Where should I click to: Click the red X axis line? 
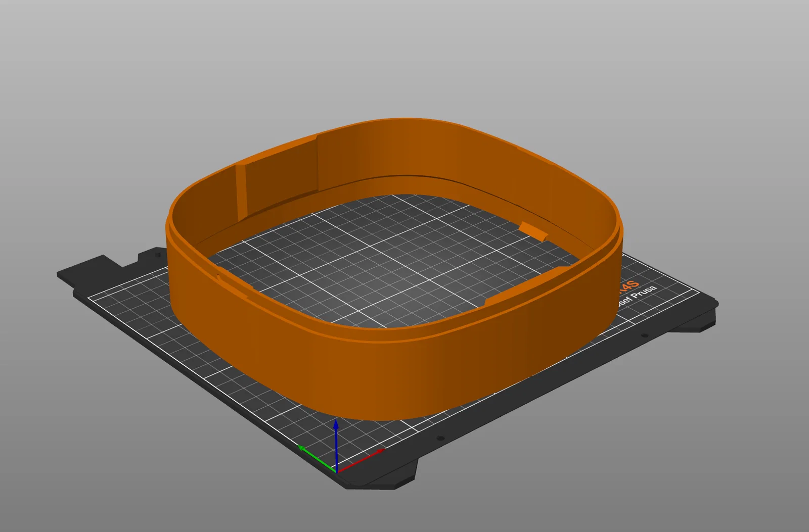[361, 460]
